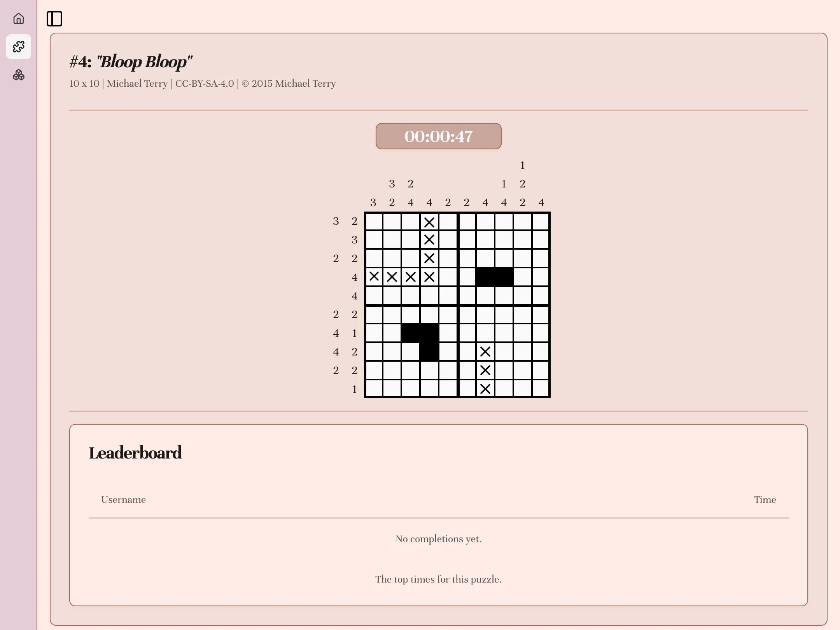The width and height of the screenshot is (840, 630).
Task: Open the stacked cubes icon in the sidebar
Action: (x=18, y=75)
